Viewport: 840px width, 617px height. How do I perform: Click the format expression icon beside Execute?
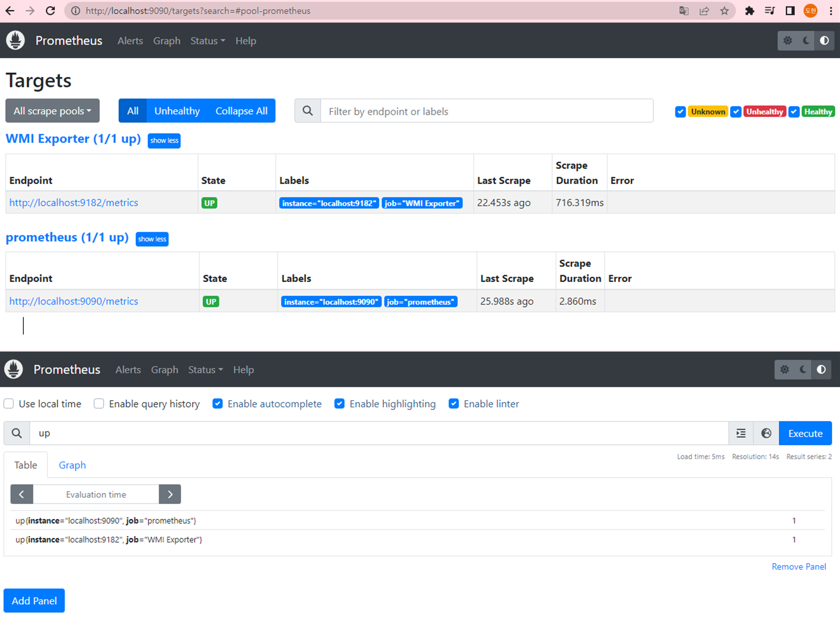pos(741,433)
